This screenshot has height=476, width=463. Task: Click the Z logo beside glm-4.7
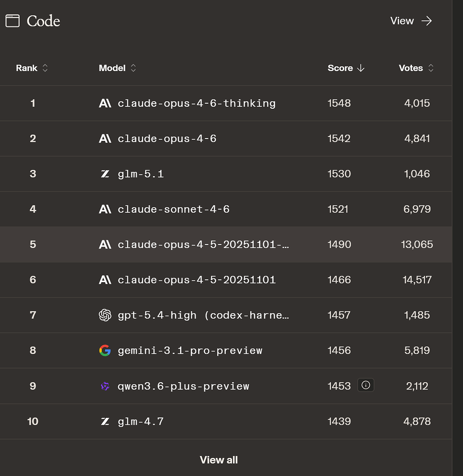(105, 421)
